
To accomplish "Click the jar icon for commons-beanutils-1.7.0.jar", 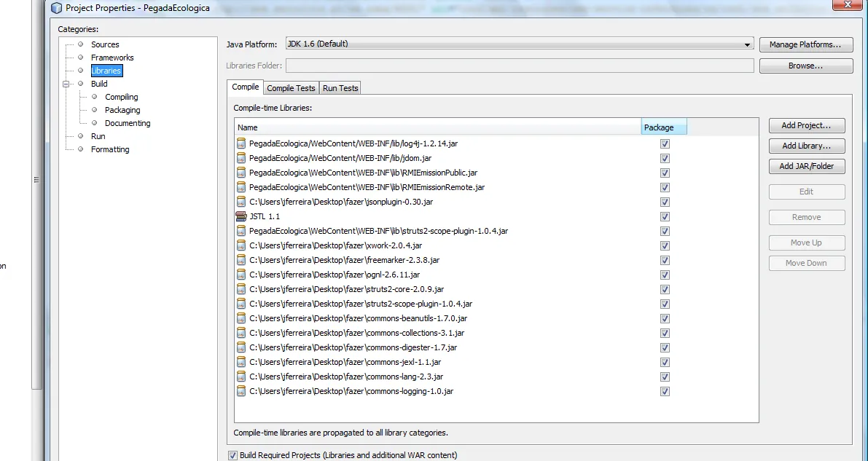I will (x=241, y=318).
